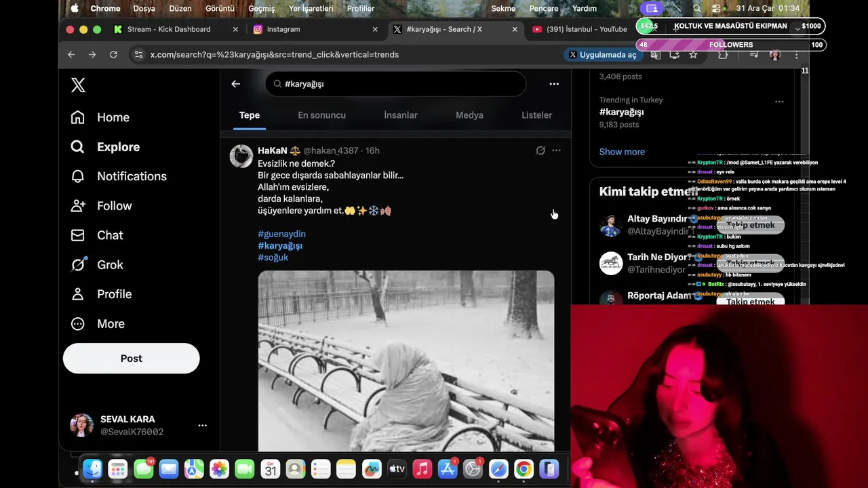Open Messages from the Dock
This screenshot has height=488, width=868.
tap(143, 469)
